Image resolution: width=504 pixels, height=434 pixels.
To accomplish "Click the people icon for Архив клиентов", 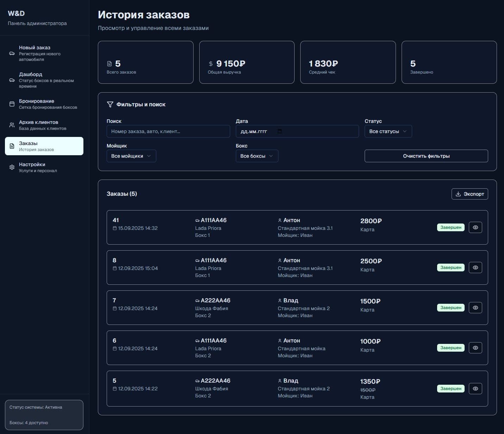I will point(12,125).
